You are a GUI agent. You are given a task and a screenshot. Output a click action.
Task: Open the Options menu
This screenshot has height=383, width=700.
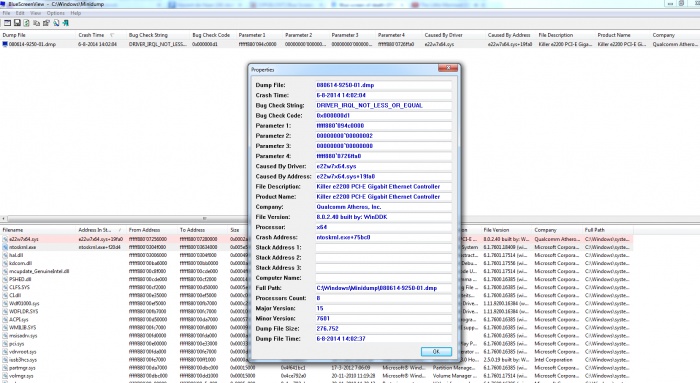(x=56, y=13)
